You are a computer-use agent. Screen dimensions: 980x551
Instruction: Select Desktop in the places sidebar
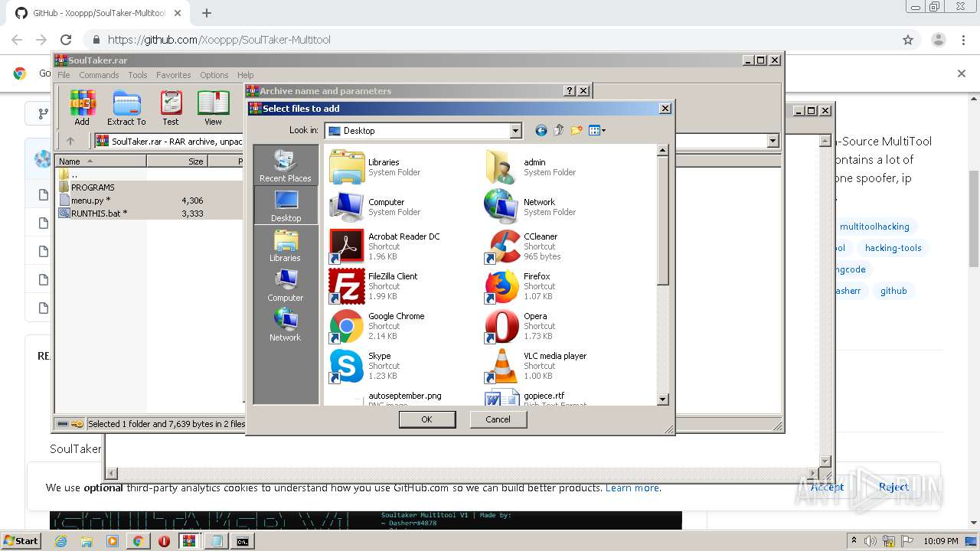click(286, 205)
